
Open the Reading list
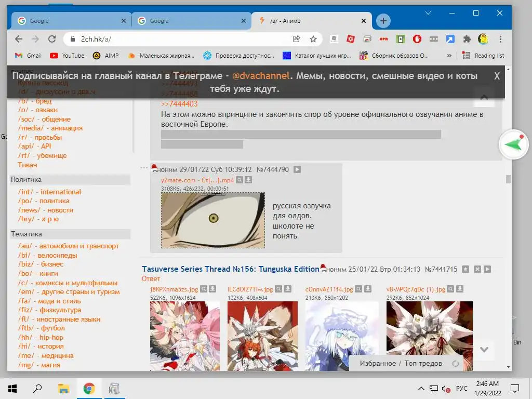coord(483,55)
